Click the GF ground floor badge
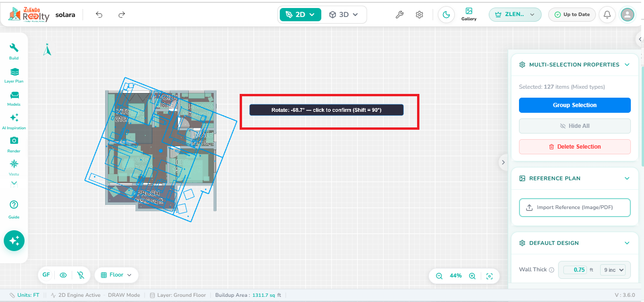644x302 pixels. click(x=46, y=275)
